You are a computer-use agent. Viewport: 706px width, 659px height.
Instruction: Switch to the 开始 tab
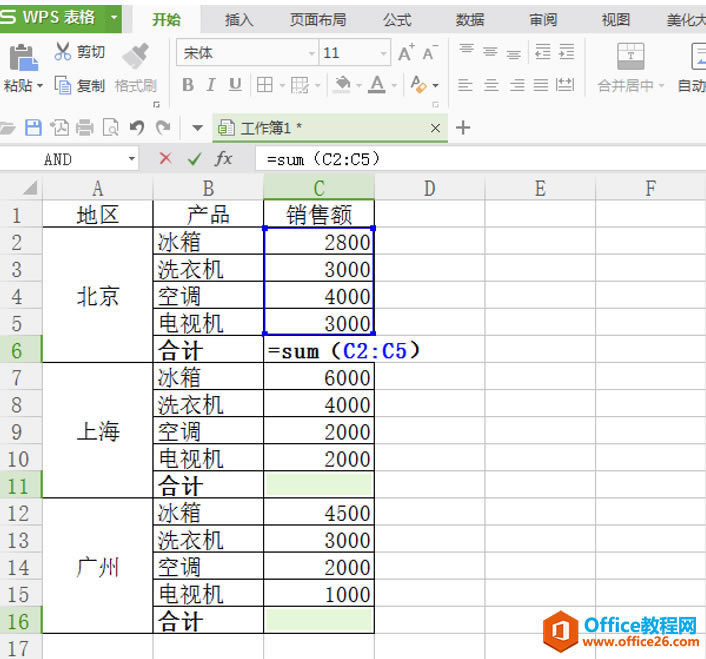pyautogui.click(x=166, y=20)
